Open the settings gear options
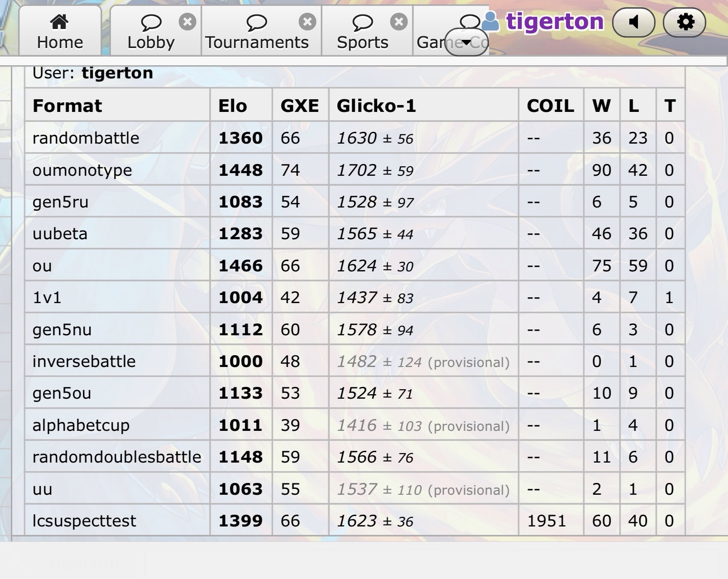 (x=685, y=22)
